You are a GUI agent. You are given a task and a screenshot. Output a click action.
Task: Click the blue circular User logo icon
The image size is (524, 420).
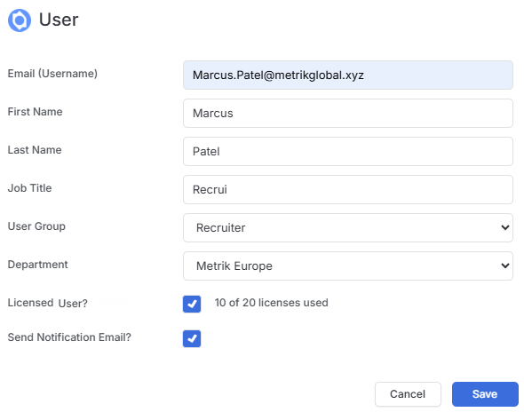coord(20,20)
